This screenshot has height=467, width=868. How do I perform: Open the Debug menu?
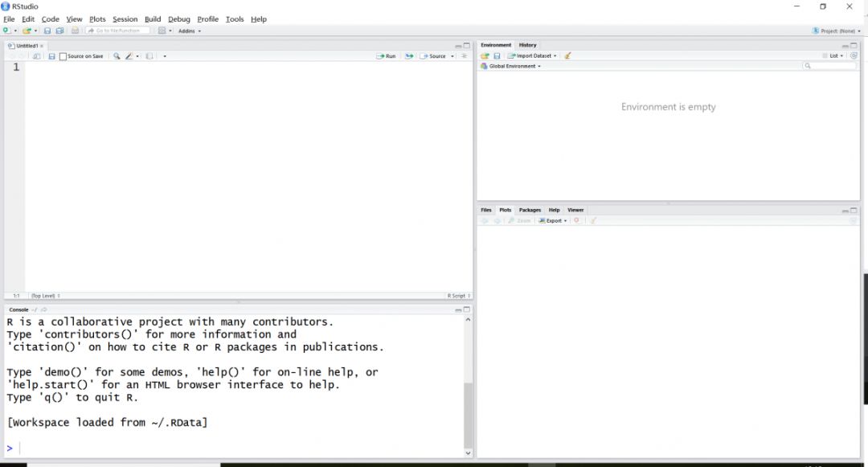[178, 18]
